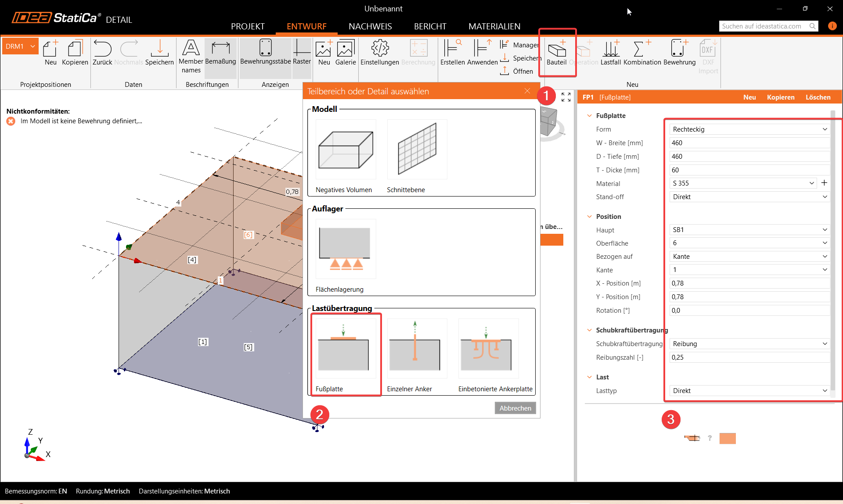This screenshot has height=504, width=843.
Task: Open the Schubkraftübertragung Reibung dropdown
Action: coord(749,343)
